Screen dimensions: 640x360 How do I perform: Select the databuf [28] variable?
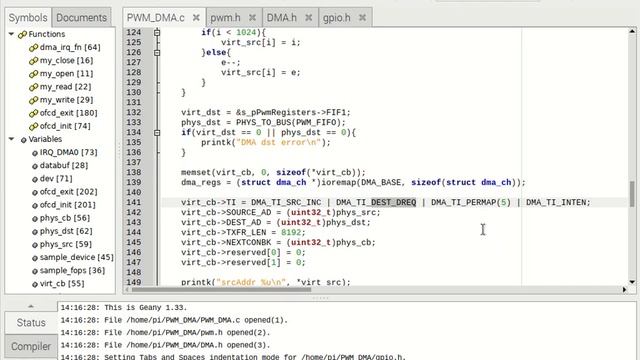coord(64,165)
